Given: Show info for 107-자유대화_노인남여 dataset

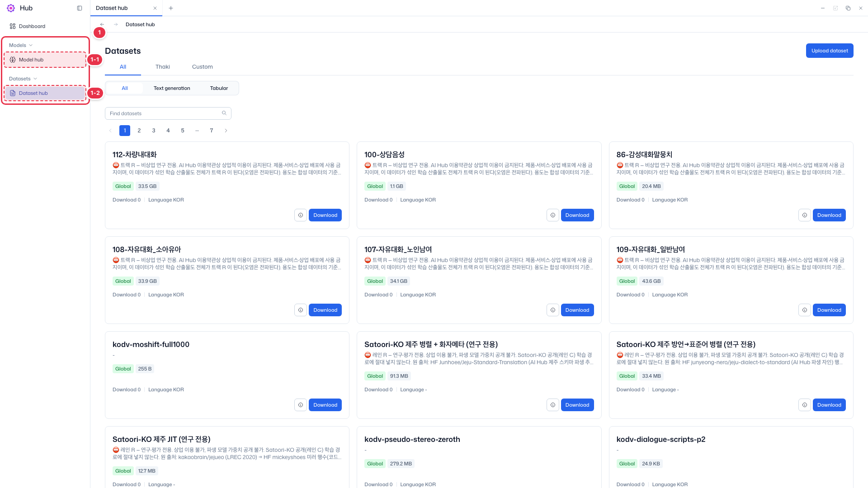Looking at the screenshot, I should point(553,310).
